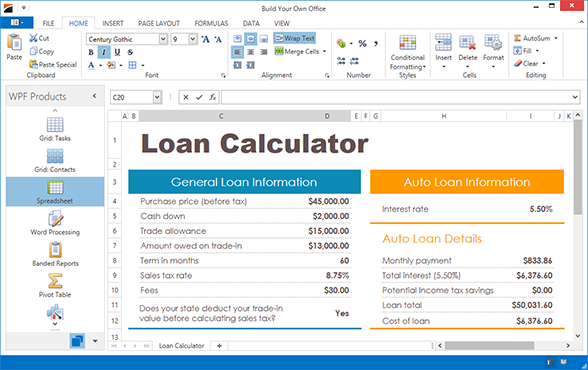Click the insert function fx icon
Viewport: 588px width, 370px height.
click(x=212, y=97)
